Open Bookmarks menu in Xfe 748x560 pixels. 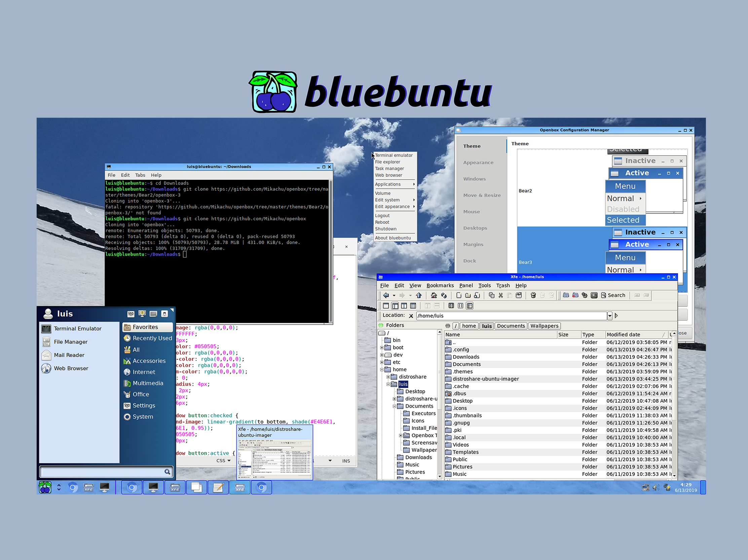(x=440, y=286)
